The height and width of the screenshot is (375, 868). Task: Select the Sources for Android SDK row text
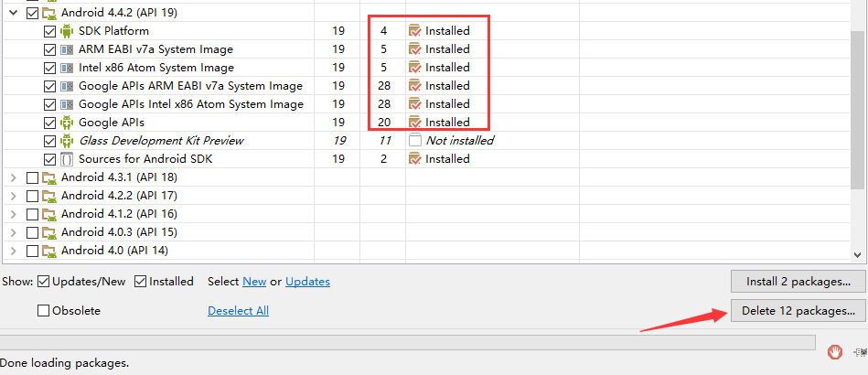[x=145, y=159]
